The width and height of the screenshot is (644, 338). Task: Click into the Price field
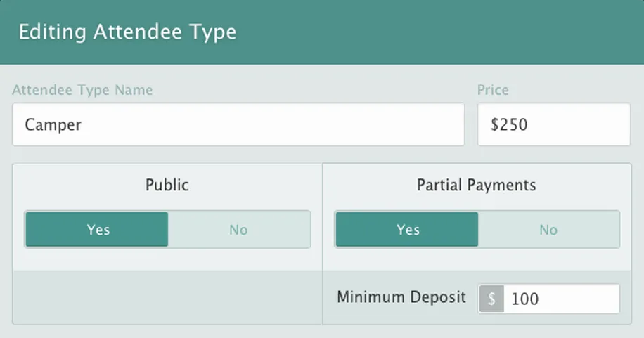[554, 125]
